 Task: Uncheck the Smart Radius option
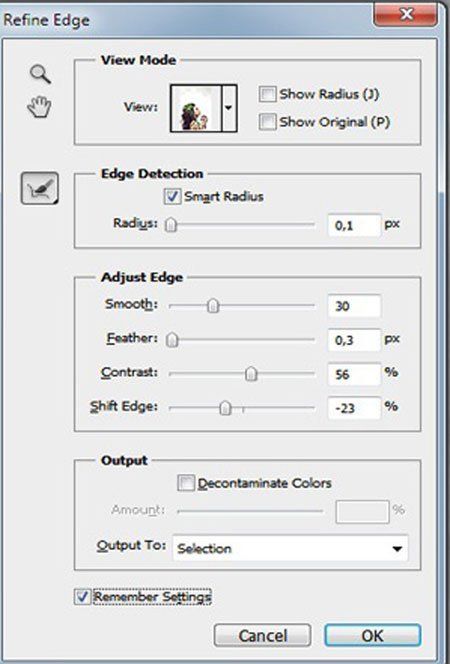pos(172,196)
